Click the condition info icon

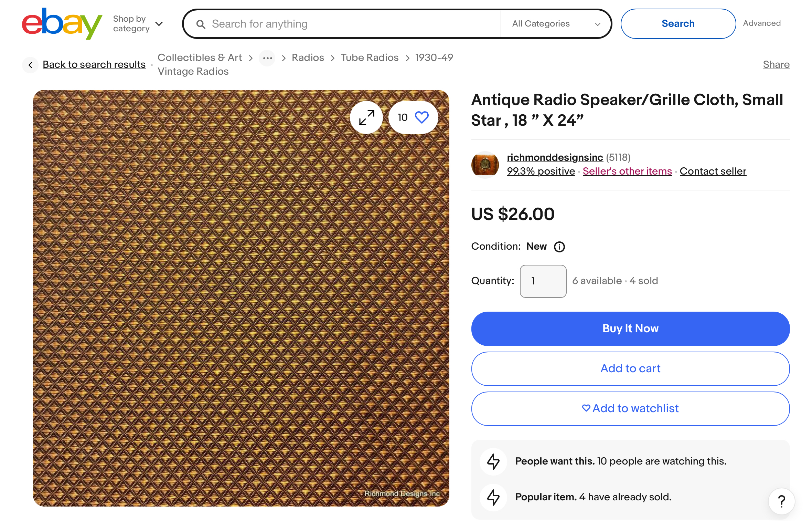pyautogui.click(x=559, y=247)
